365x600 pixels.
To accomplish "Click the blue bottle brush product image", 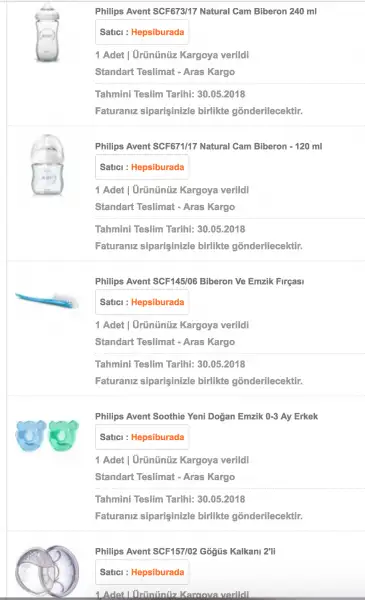I will (x=47, y=300).
